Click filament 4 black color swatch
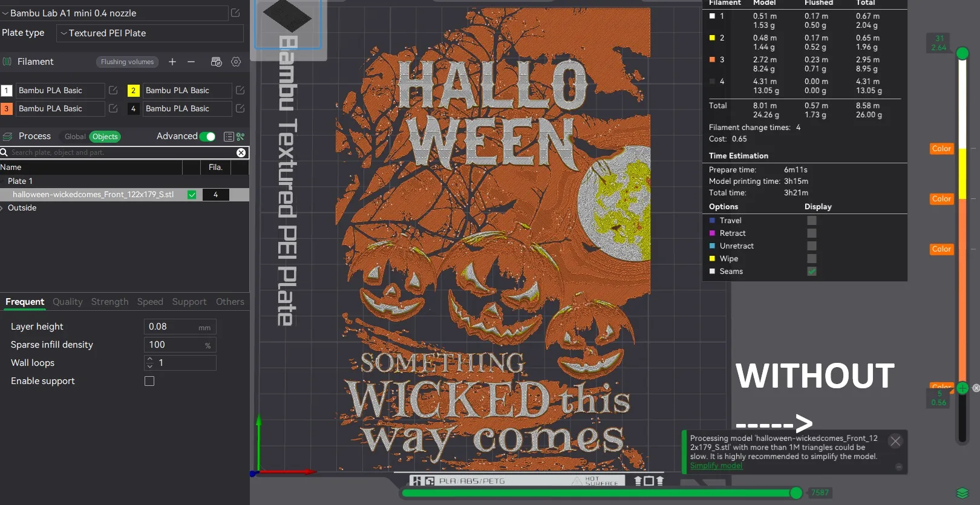The height and width of the screenshot is (505, 980). tap(133, 109)
